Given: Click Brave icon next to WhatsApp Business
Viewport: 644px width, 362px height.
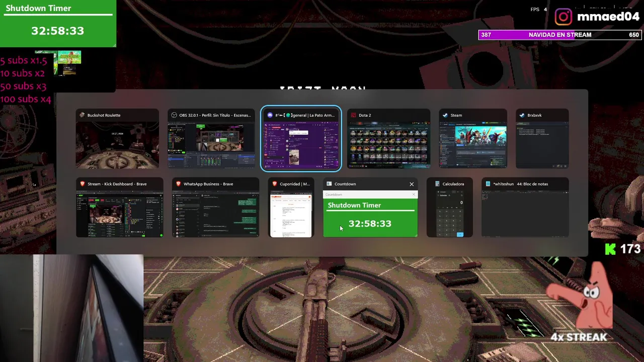Looking at the screenshot, I should coord(178,184).
